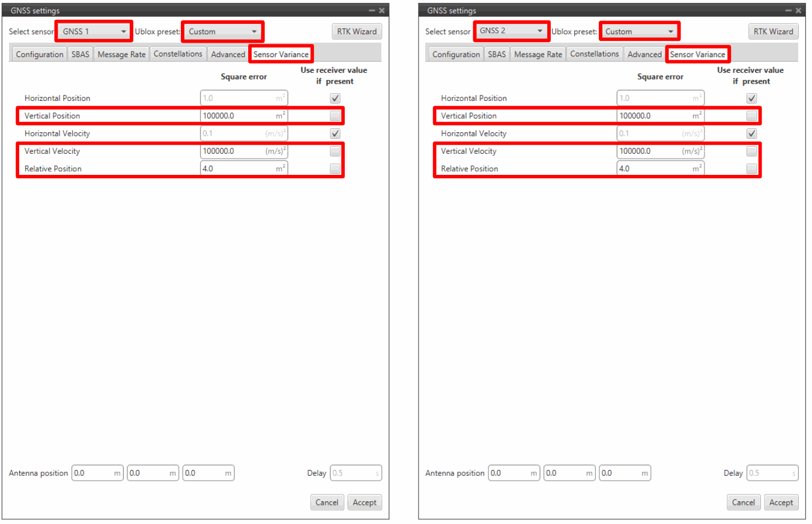Switch to Advanced tab in left window

click(228, 54)
